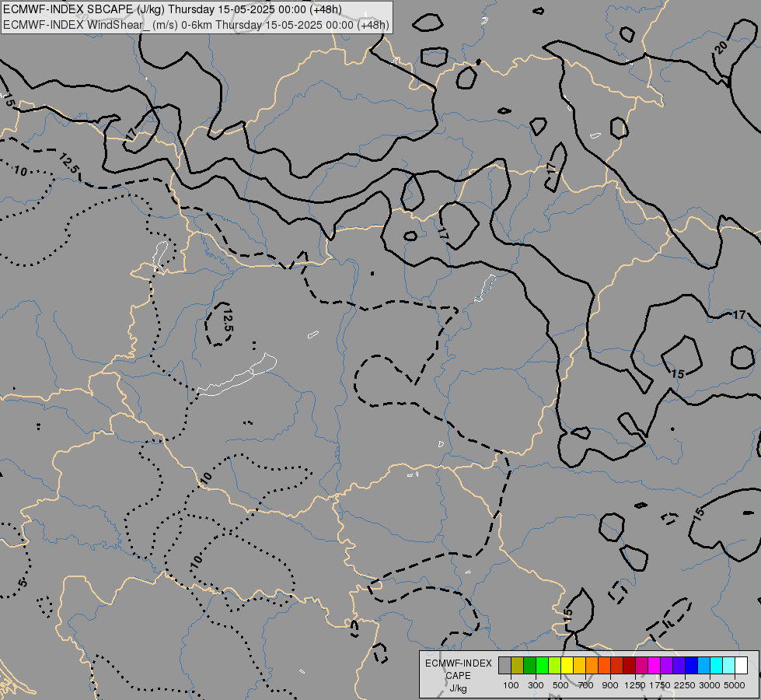The image size is (761, 700).
Task: Click the J/kg unit in the legend
Action: pyautogui.click(x=458, y=688)
